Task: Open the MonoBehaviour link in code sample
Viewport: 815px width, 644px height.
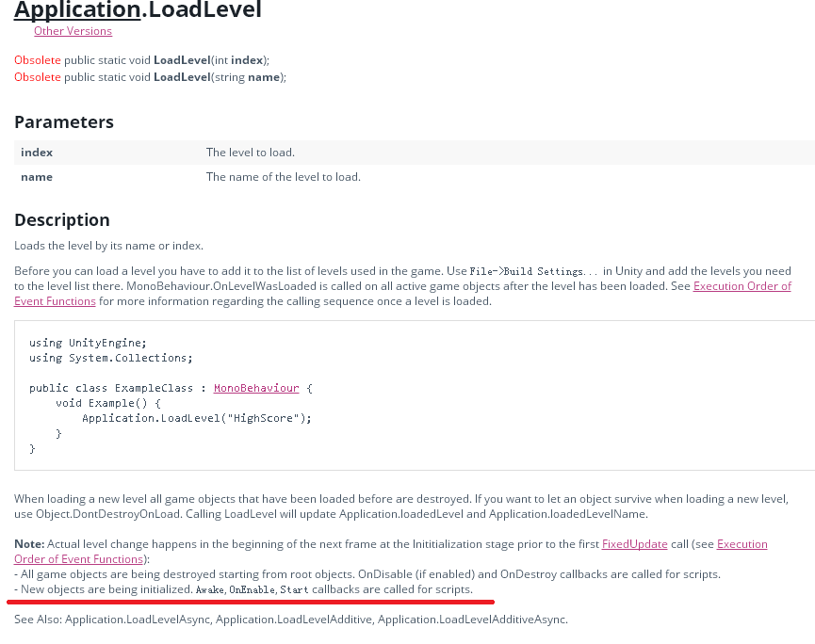Action: (256, 388)
